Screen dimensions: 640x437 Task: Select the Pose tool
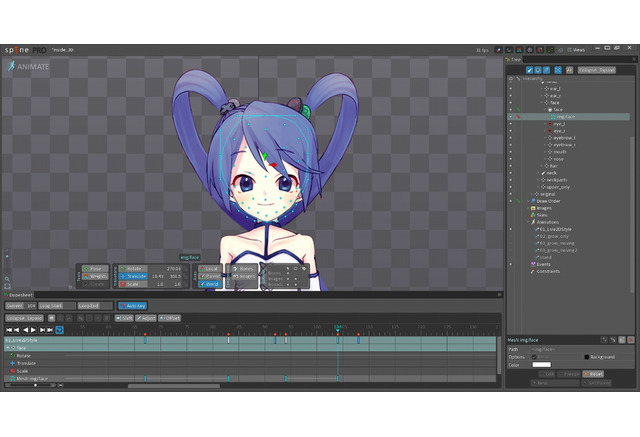tap(96, 268)
